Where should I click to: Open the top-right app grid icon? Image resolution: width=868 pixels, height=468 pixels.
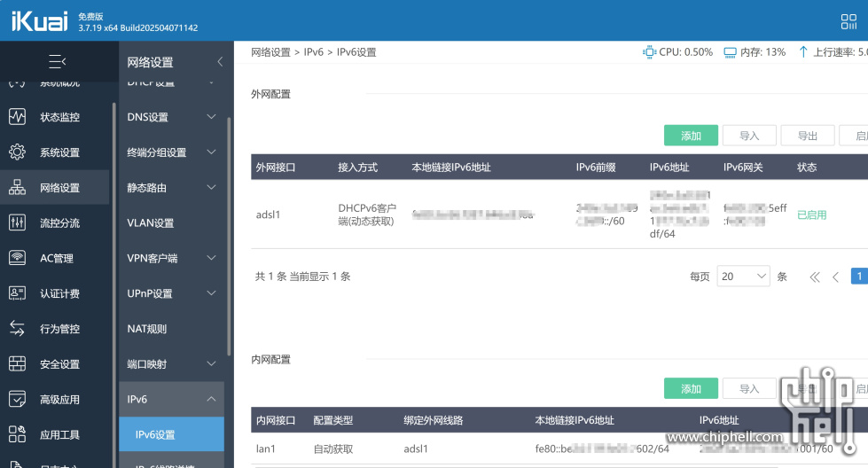coord(848,21)
